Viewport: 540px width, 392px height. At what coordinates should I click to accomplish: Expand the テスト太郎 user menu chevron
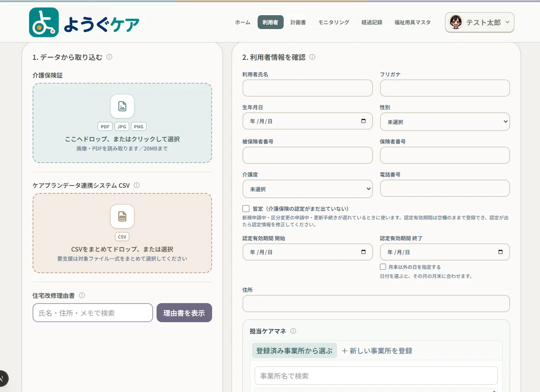[x=508, y=22]
